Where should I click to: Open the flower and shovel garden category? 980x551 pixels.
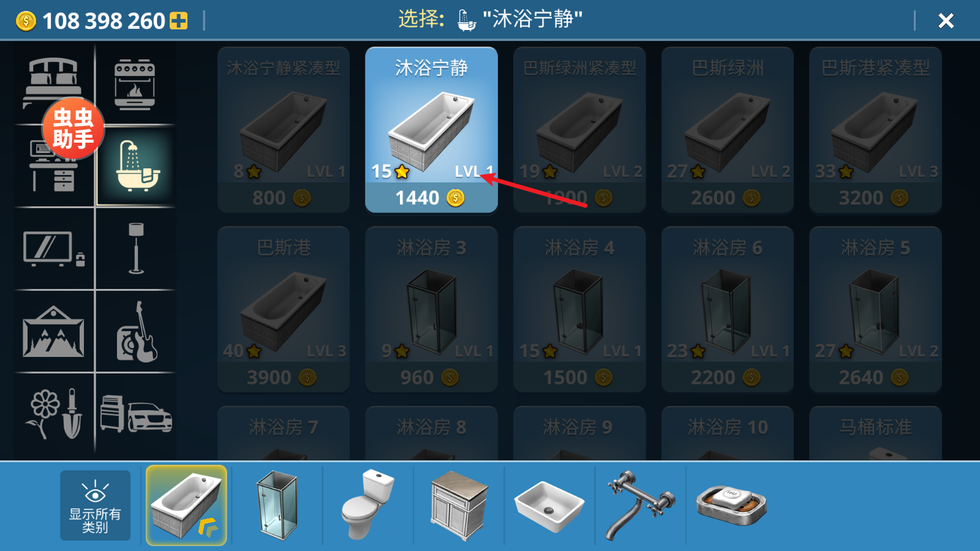coord(54,413)
